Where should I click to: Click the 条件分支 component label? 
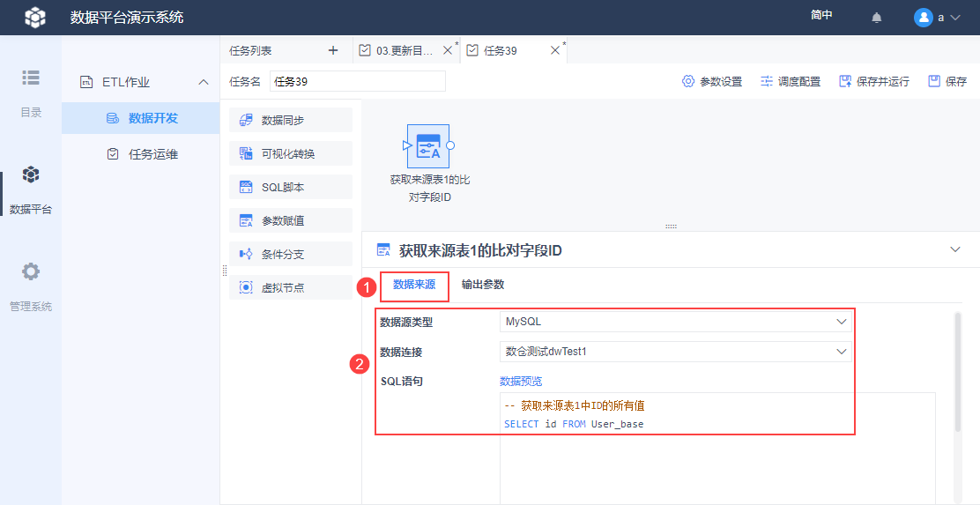pyautogui.click(x=283, y=255)
